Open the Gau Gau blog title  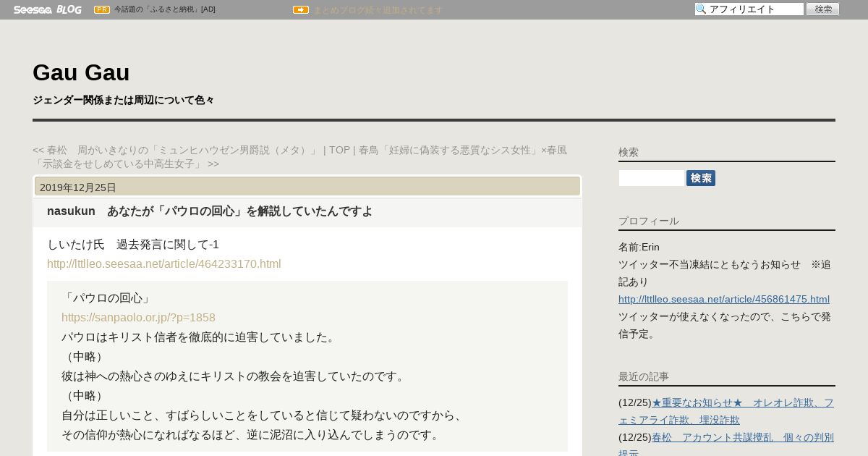[x=81, y=72]
